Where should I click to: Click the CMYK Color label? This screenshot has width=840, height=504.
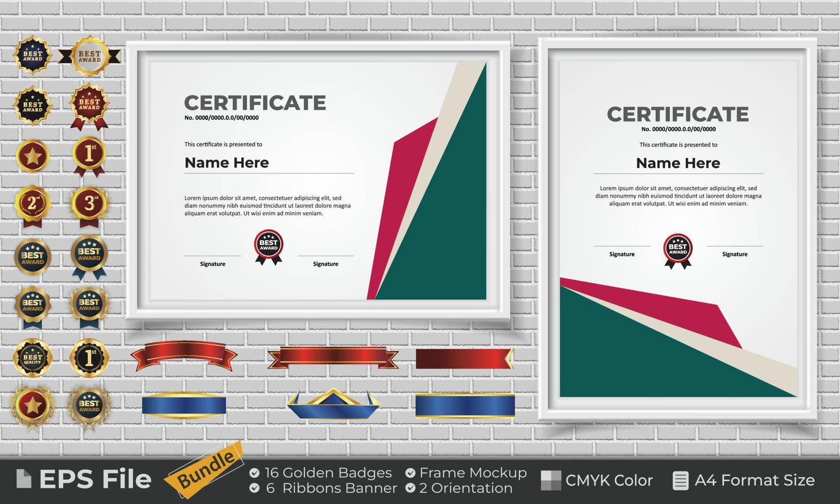[x=609, y=480]
